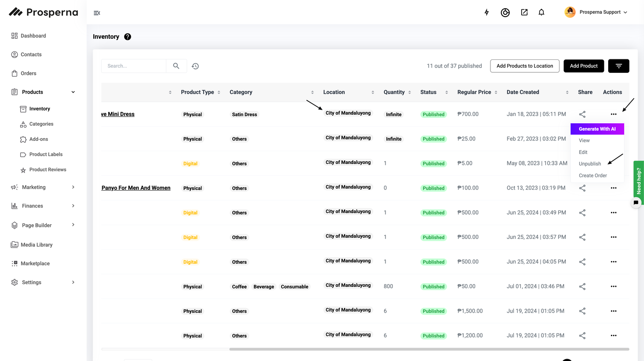Click the external link icon in header

pos(524,12)
